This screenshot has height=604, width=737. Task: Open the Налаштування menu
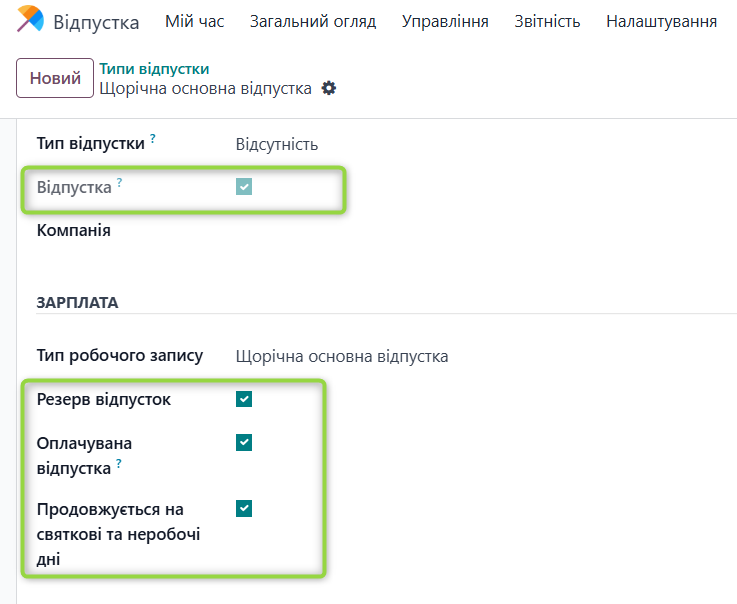coord(661,21)
